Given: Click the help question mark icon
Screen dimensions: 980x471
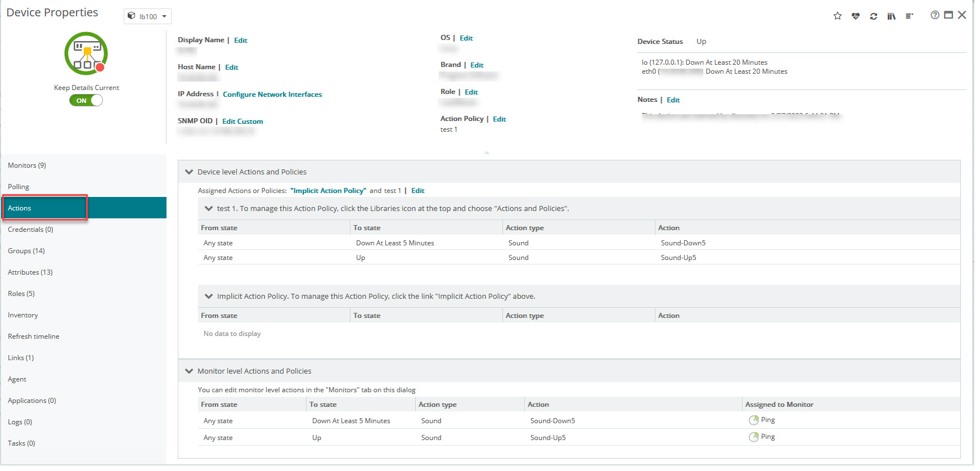Looking at the screenshot, I should click(x=934, y=15).
